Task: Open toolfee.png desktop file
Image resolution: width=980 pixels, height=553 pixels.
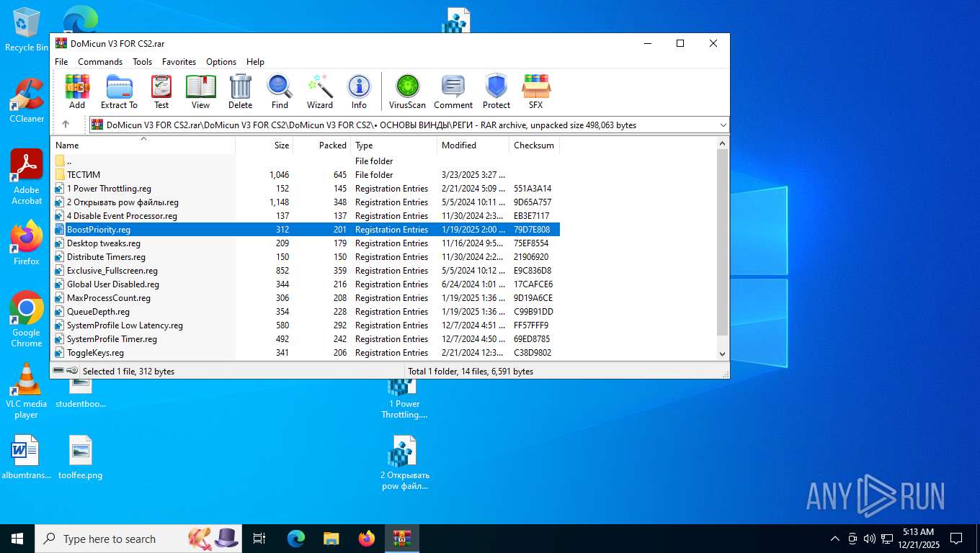Action: (x=80, y=457)
